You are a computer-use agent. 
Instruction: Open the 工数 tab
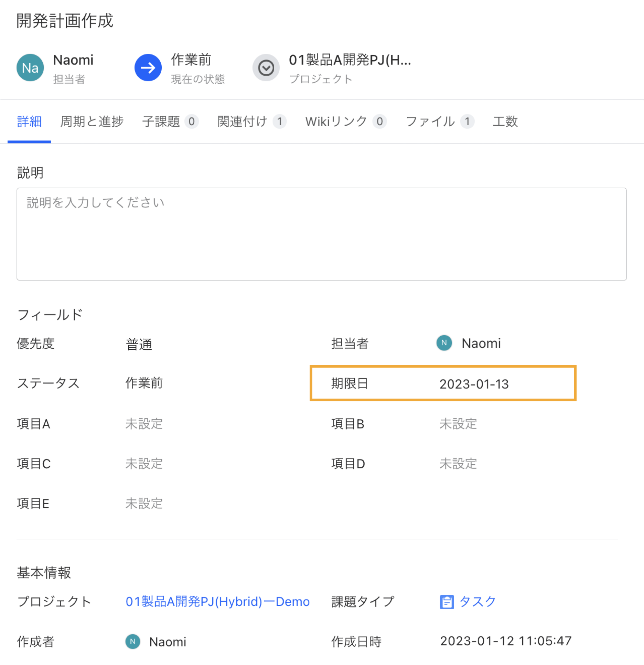pos(505,122)
